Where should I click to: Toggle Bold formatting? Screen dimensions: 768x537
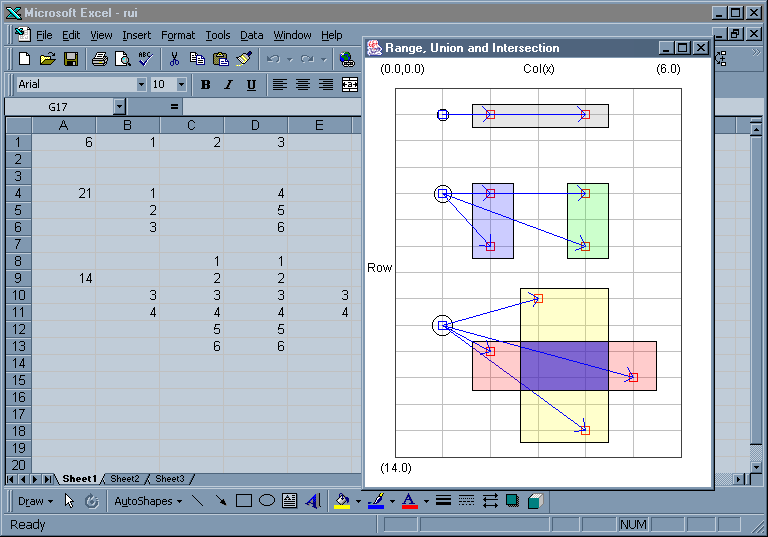(206, 85)
